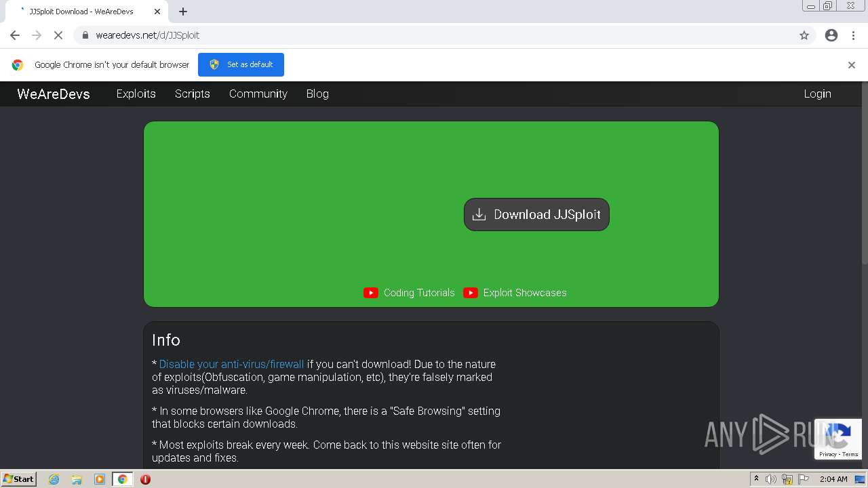
Task: Open the Scripts menu item
Action: coord(193,94)
